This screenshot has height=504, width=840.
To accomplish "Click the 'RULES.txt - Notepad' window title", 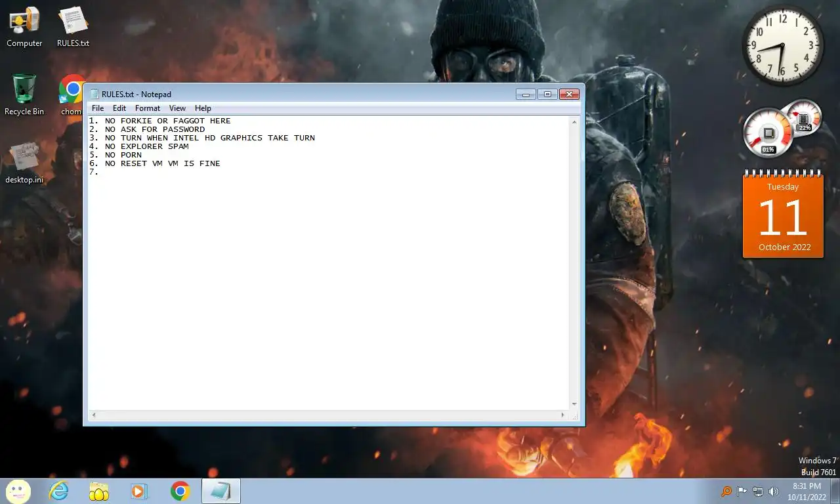I will 136,94.
